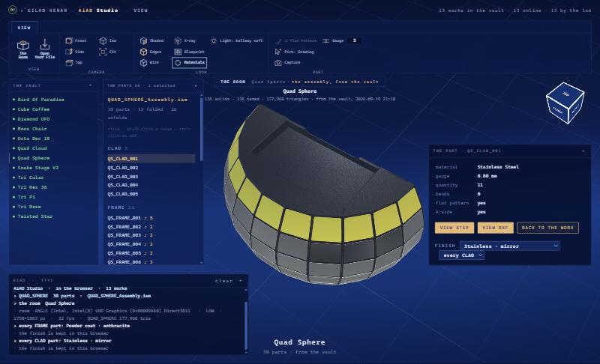Image resolution: width=600 pixels, height=364 pixels.
Task: Open the every CLAD scope dropdown
Action: [461, 255]
